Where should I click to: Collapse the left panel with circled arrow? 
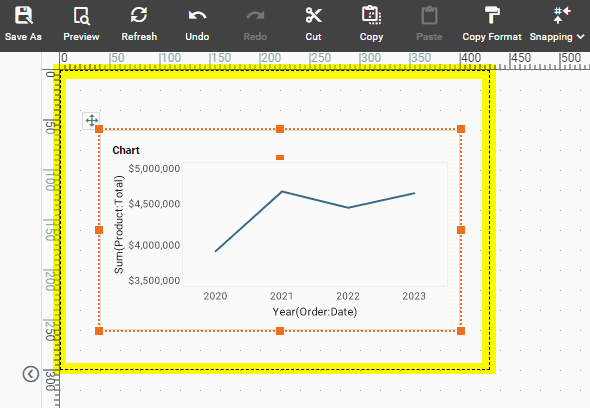(x=30, y=374)
